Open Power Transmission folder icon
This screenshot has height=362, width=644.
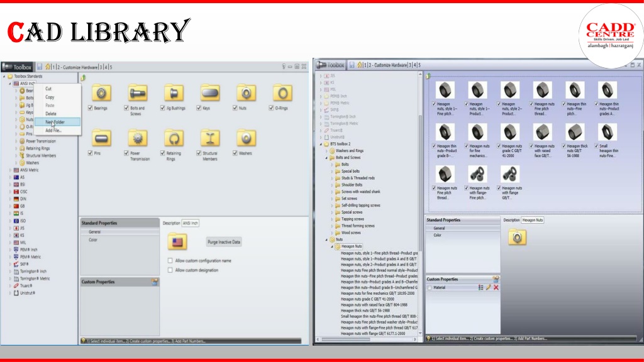[138, 138]
